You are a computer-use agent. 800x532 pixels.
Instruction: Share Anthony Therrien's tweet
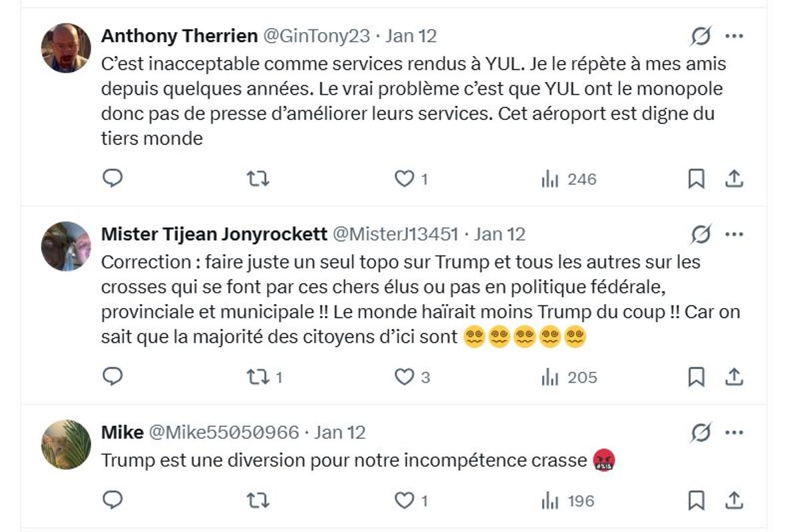coord(734,179)
